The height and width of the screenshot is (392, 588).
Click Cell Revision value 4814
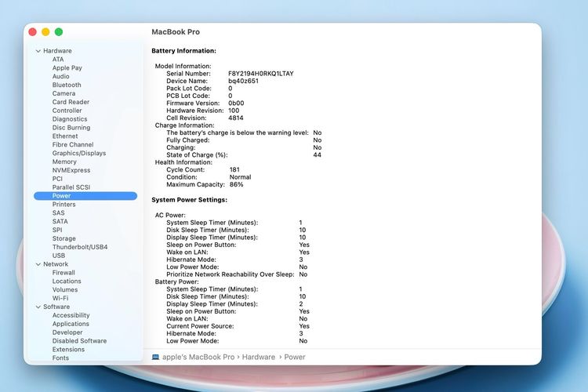(x=236, y=118)
